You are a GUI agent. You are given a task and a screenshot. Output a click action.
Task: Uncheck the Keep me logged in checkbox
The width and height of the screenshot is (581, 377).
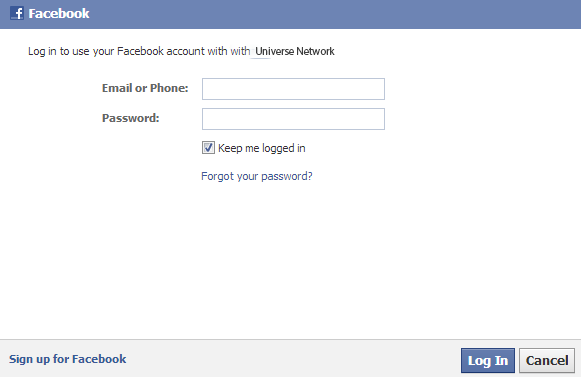click(208, 148)
